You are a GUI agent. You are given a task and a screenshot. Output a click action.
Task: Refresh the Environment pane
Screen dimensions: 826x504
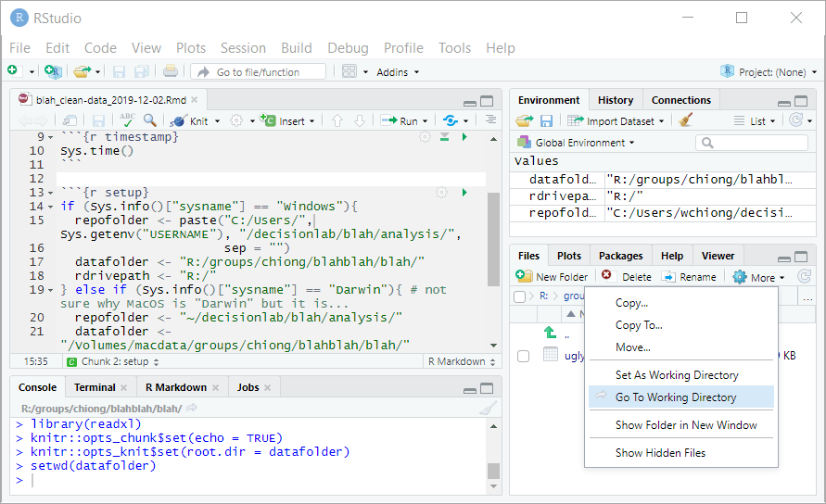coord(796,120)
